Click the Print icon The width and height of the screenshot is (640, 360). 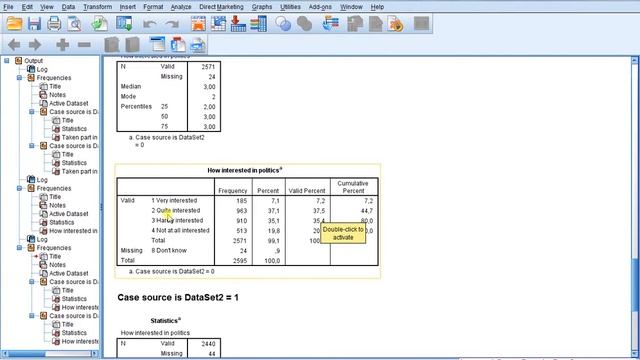click(54, 24)
